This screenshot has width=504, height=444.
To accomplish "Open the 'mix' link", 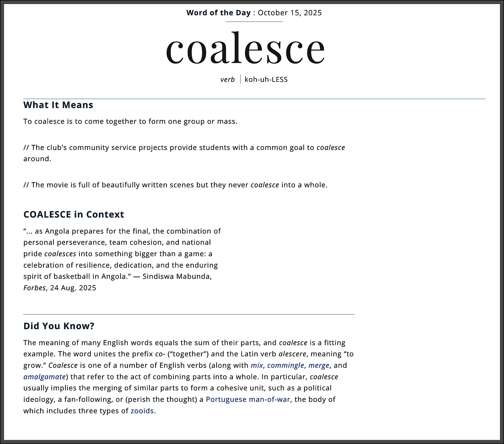I will 257,365.
